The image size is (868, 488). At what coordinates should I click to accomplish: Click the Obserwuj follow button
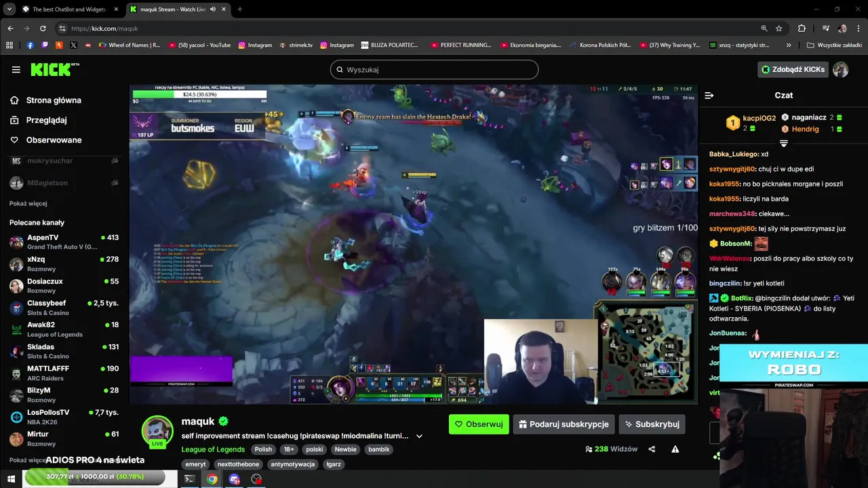[x=479, y=424]
